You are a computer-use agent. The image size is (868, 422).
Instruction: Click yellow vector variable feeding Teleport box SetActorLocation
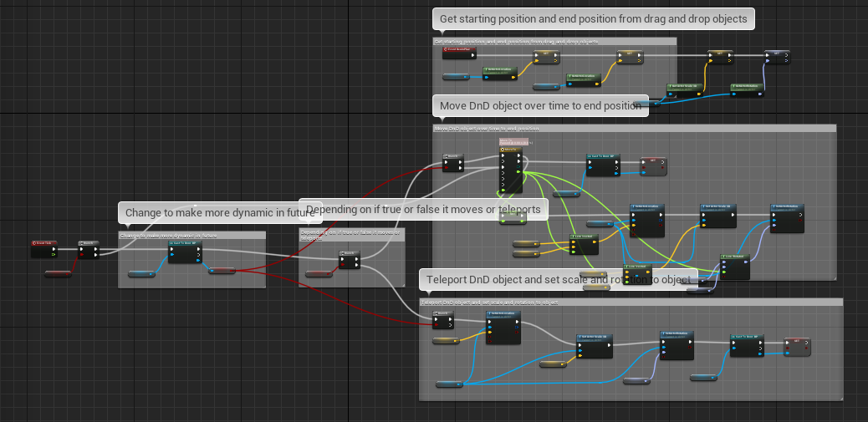click(x=447, y=341)
